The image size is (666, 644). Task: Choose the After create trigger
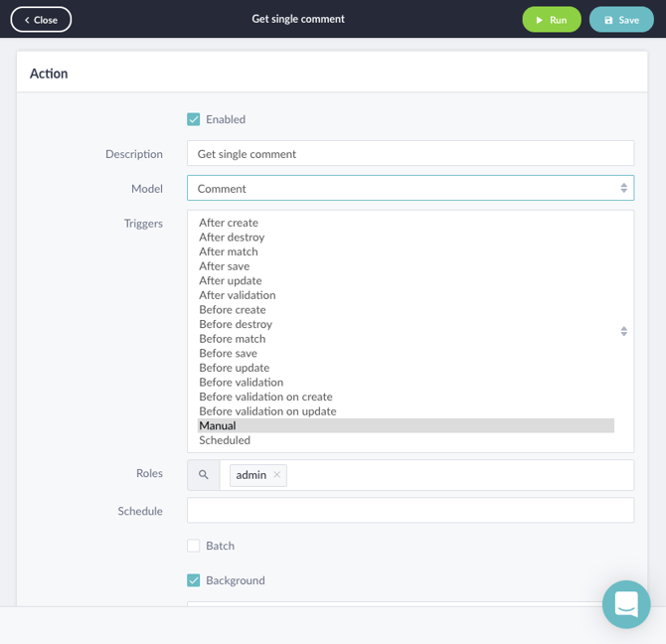click(x=229, y=223)
